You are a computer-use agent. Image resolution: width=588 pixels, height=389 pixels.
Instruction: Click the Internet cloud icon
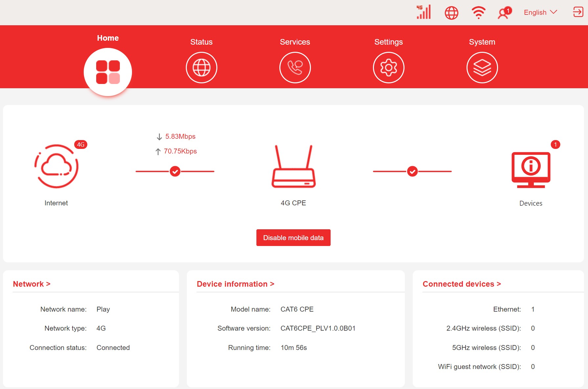point(56,167)
